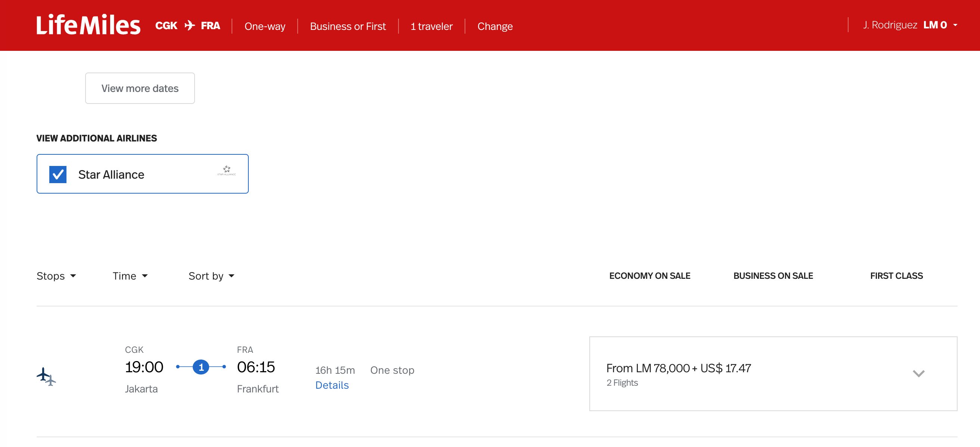
Task: Click the LifeMiles logo
Action: tap(88, 25)
